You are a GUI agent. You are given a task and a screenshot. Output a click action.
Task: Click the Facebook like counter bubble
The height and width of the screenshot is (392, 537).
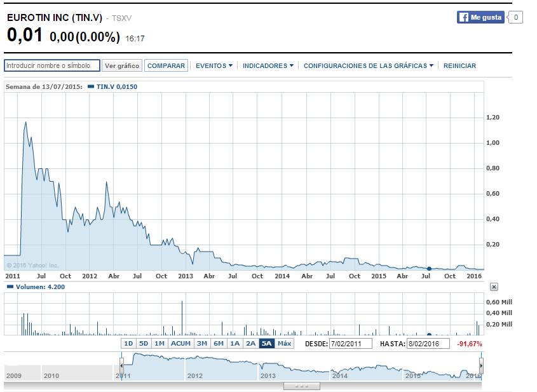pos(515,17)
